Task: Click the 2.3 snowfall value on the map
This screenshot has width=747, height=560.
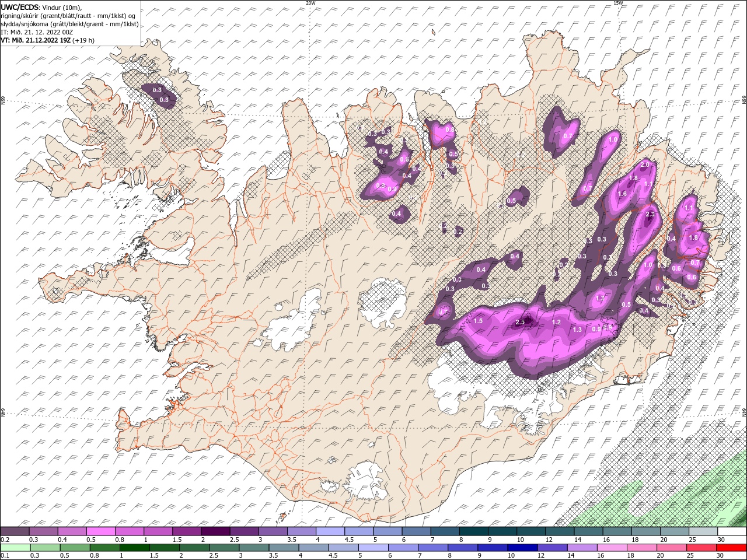Action: [x=651, y=215]
